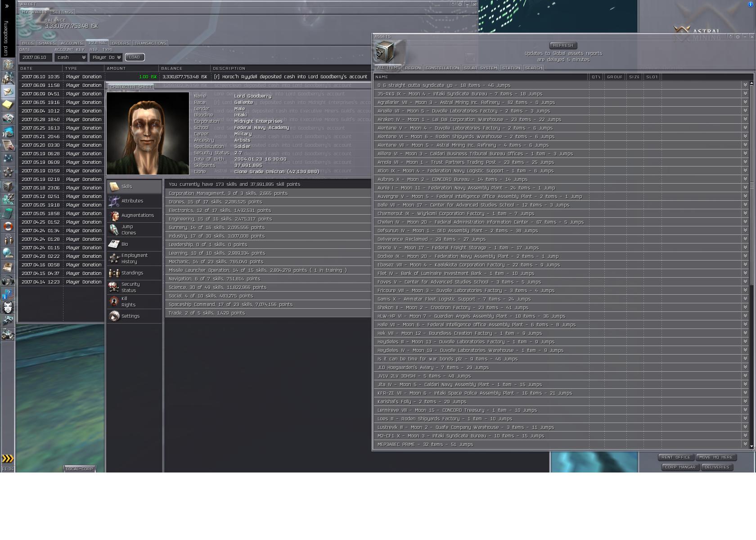The height and width of the screenshot is (540, 756).
Task: Click the pale face portrait icon in sidebar
Action: (x=8, y=307)
